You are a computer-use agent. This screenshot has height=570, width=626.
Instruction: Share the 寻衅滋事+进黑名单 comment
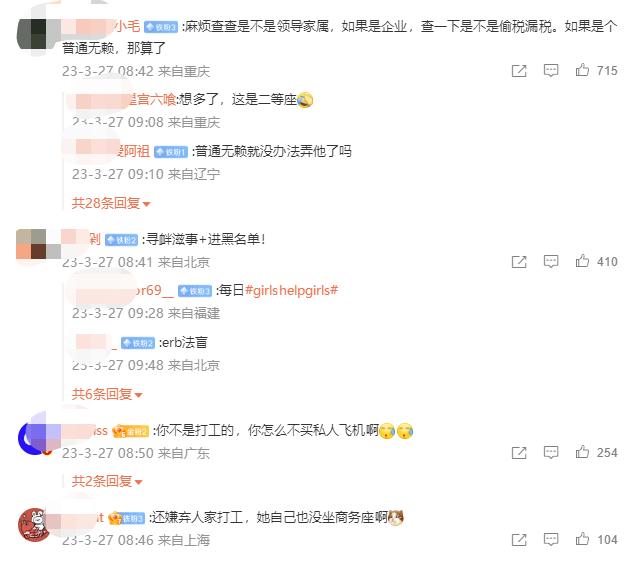(519, 262)
